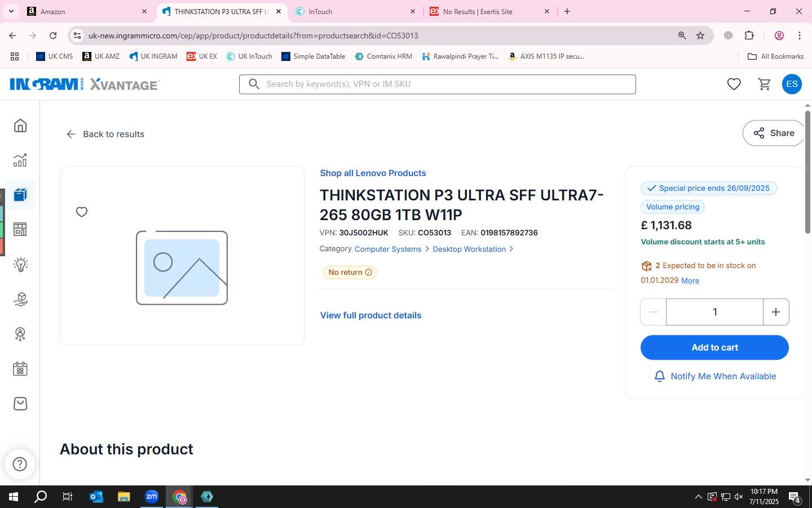Click the help question mark icon
This screenshot has height=508, width=812.
tap(20, 464)
